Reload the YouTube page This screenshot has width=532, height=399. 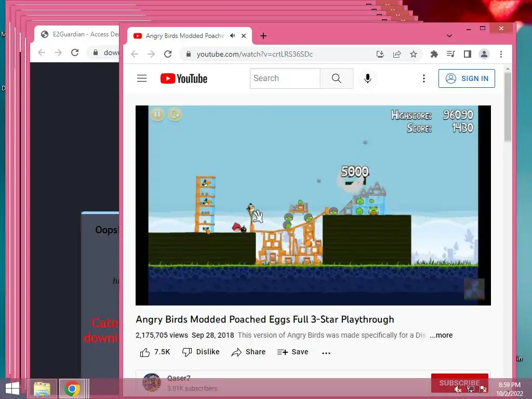pos(168,54)
